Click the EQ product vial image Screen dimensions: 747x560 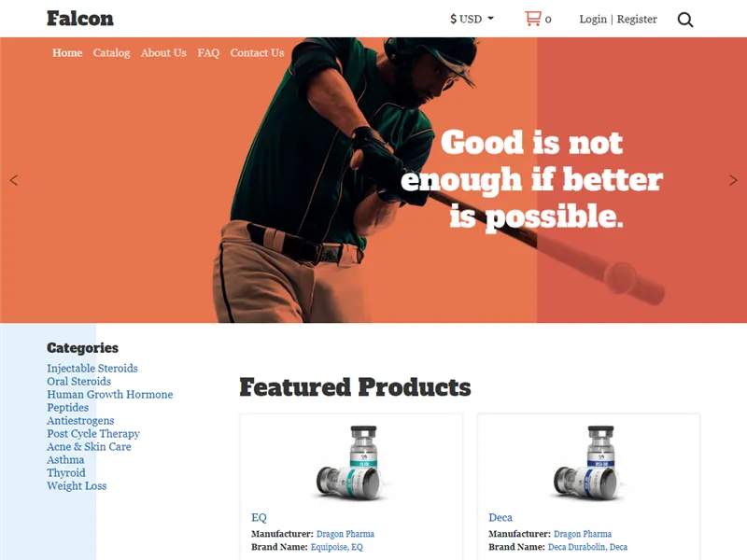coord(352,463)
